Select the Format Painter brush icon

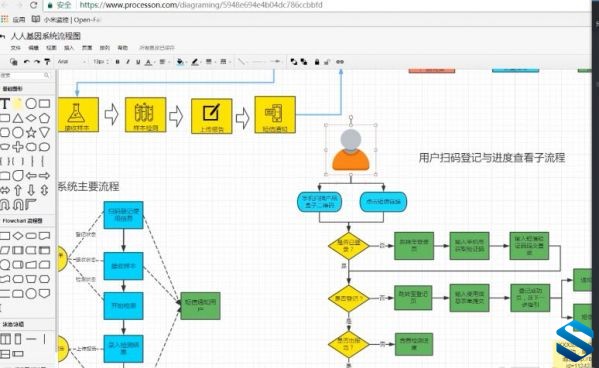(x=47, y=62)
